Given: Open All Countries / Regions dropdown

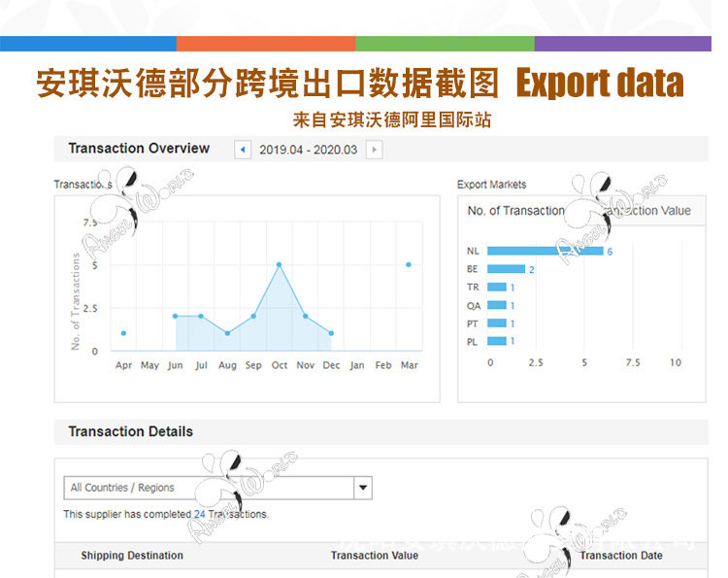Looking at the screenshot, I should pyautogui.click(x=217, y=488).
